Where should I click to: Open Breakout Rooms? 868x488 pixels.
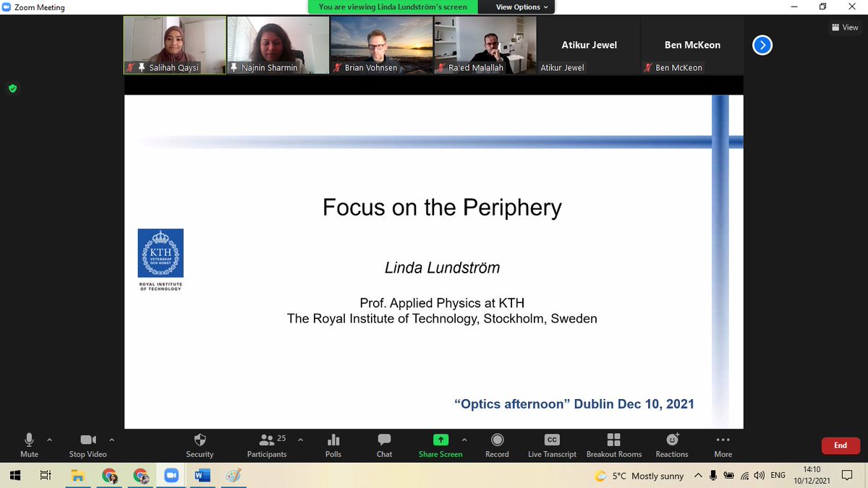point(614,445)
